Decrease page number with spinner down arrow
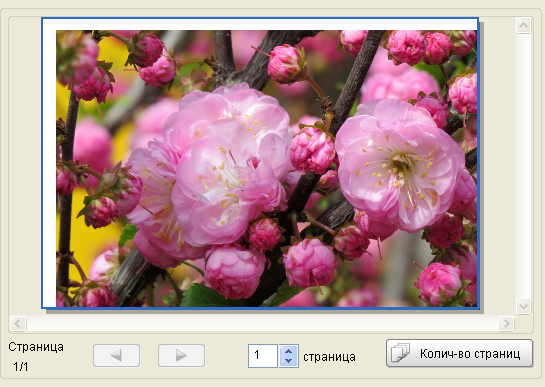Viewport: 545px width, 387px height. point(288,361)
